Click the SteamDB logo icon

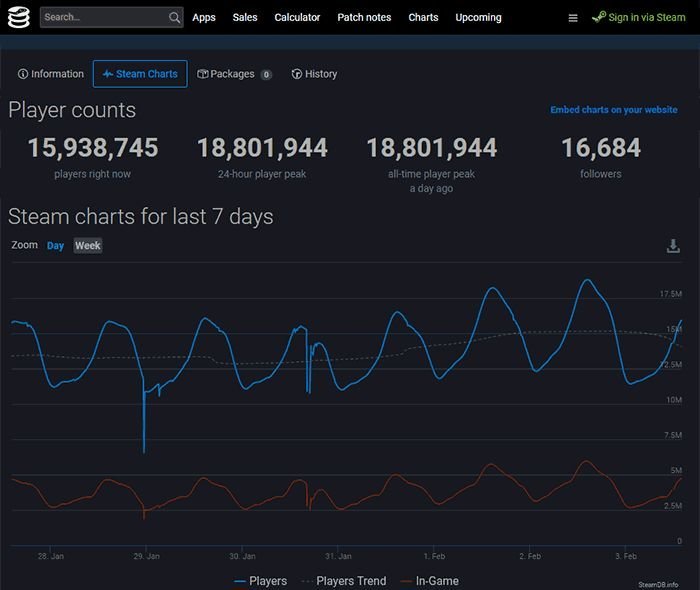[x=19, y=17]
